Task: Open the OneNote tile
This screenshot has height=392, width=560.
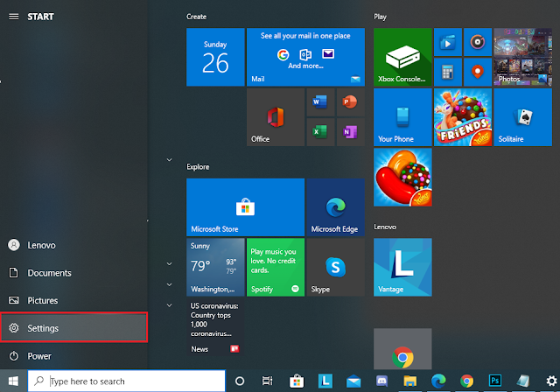Action: click(350, 132)
